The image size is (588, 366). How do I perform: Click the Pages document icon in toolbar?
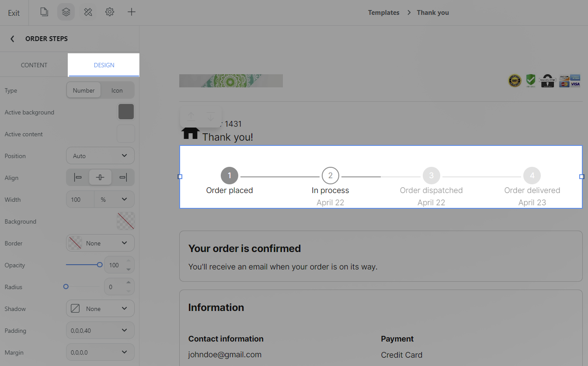44,12
